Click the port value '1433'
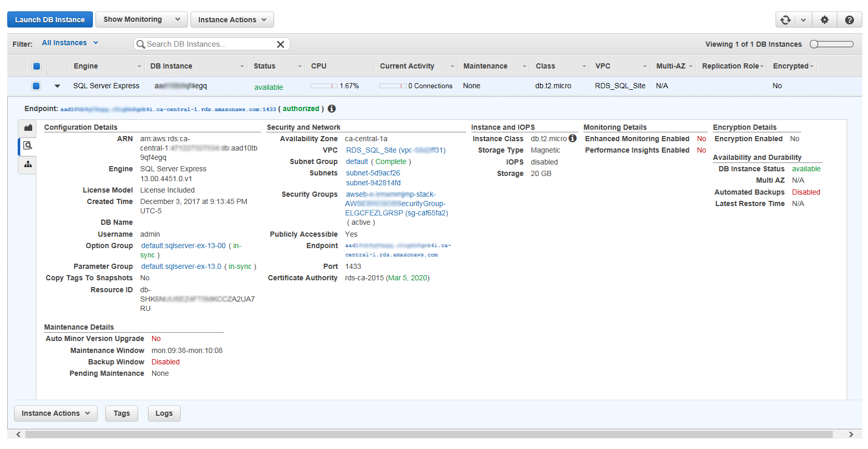Image resolution: width=868 pixels, height=449 pixels. (353, 266)
